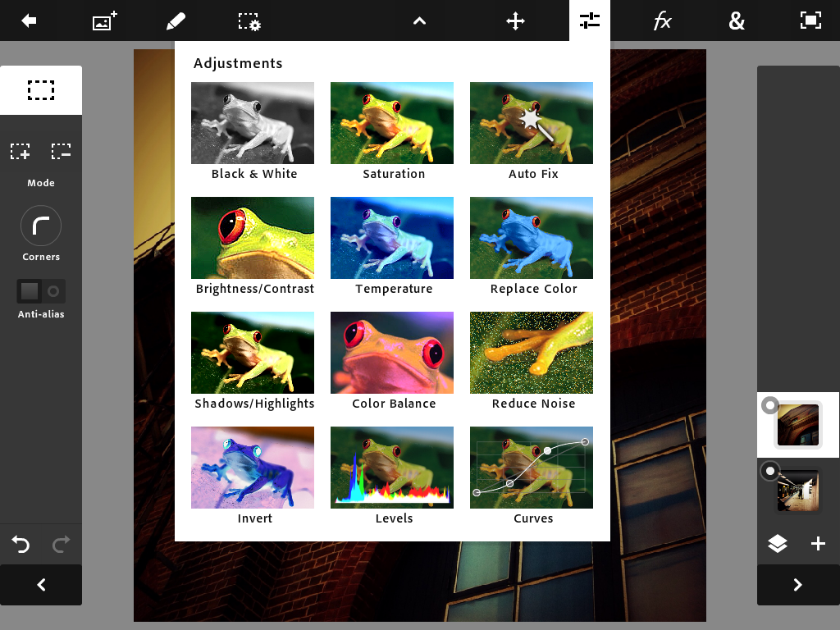Collapse the top toolbar with chevron
840x630 pixels.
[x=419, y=21]
